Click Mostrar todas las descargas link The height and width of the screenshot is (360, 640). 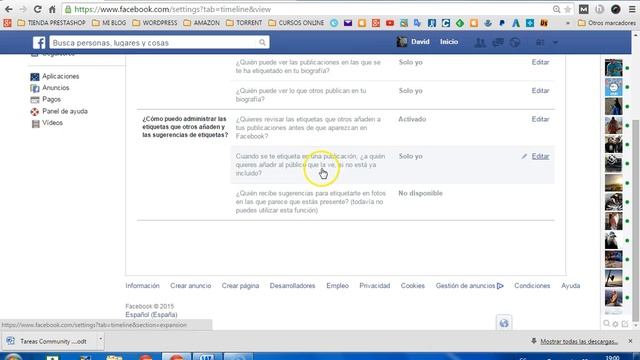click(579, 341)
